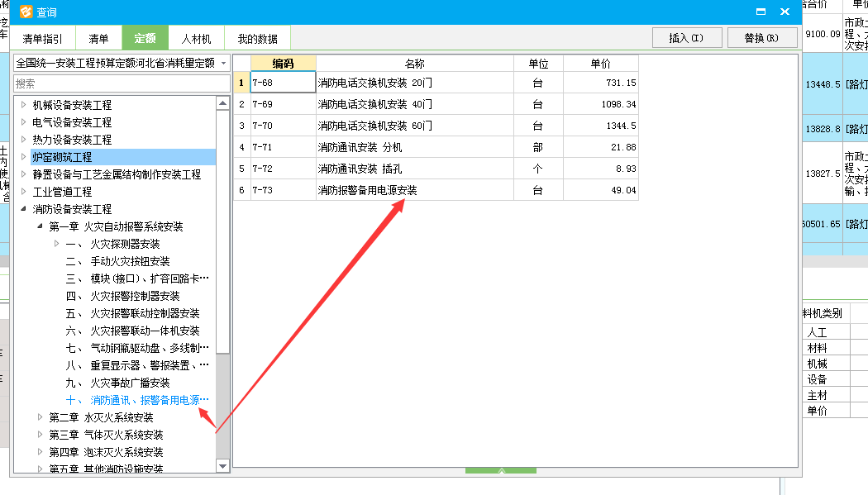Click price cell 1098.34
This screenshot has width=868, height=495.
click(x=601, y=104)
